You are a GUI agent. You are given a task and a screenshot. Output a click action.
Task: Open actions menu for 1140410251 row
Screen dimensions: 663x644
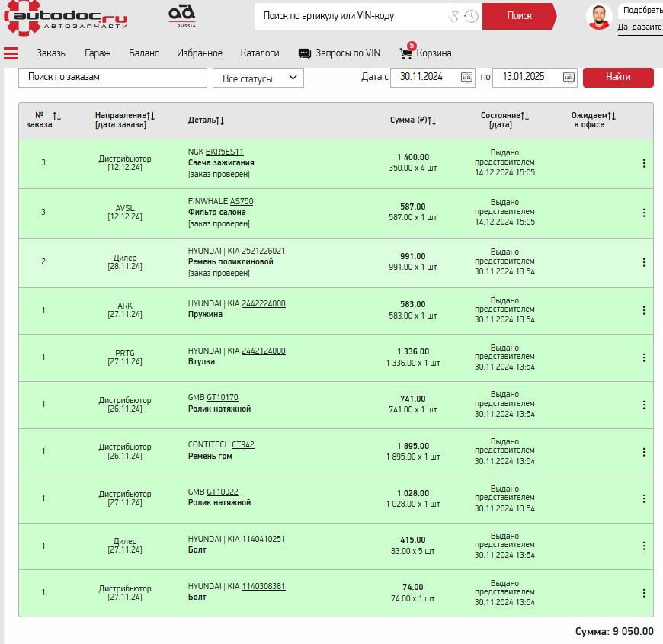(x=644, y=546)
